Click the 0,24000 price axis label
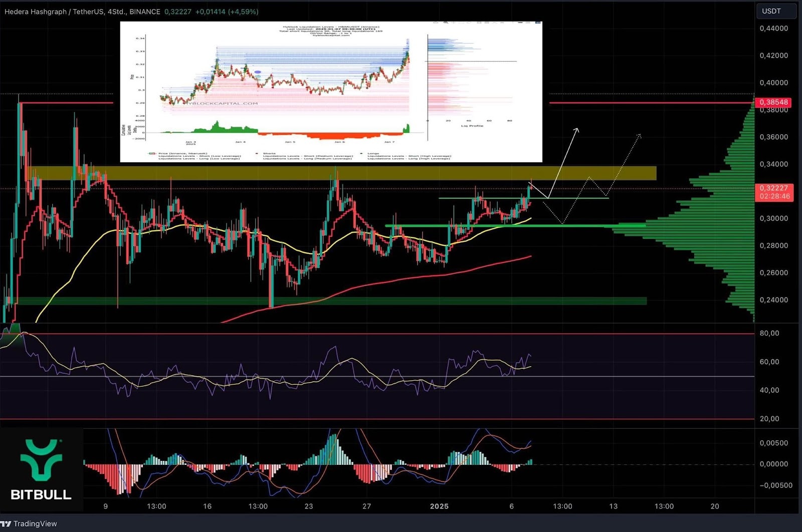The height and width of the screenshot is (532, 802). tap(774, 300)
